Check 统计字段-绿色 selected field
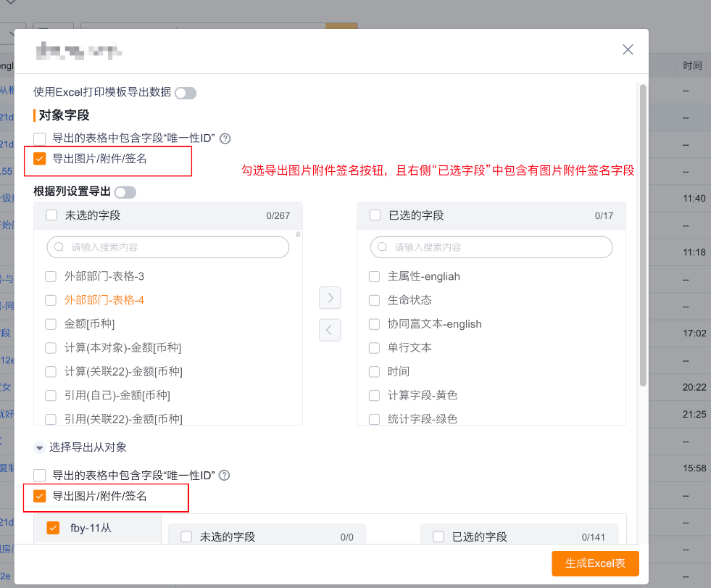Screen dimensions: 711x588 click(x=374, y=419)
